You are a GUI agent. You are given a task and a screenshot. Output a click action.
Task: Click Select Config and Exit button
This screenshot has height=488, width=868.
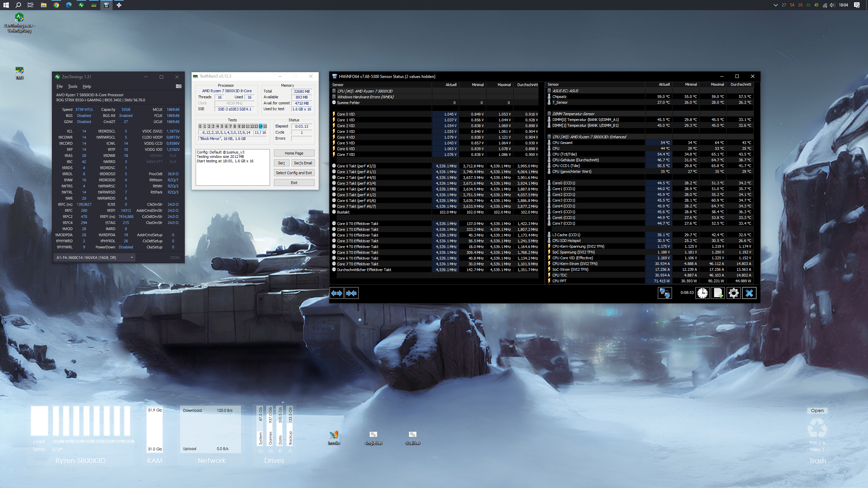pos(294,173)
